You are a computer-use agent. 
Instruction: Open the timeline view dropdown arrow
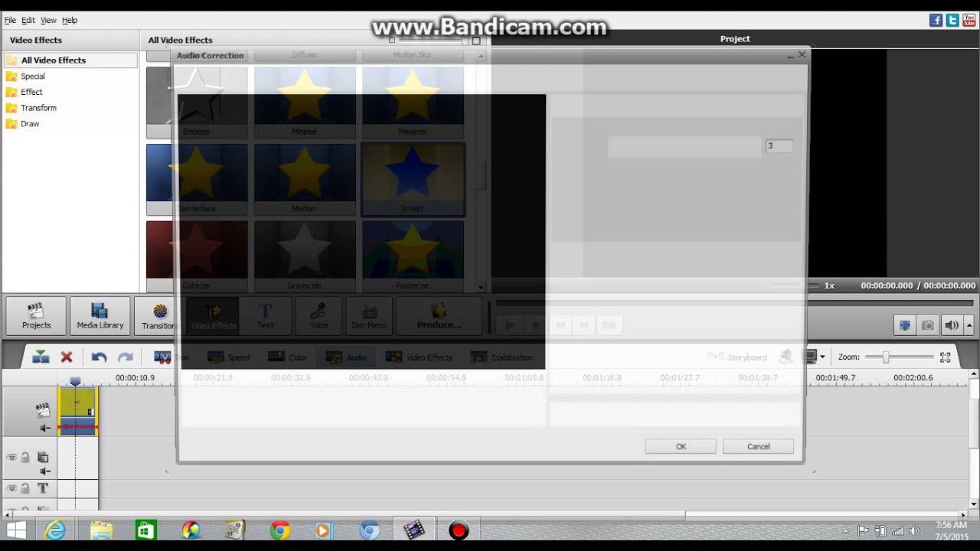click(x=822, y=357)
